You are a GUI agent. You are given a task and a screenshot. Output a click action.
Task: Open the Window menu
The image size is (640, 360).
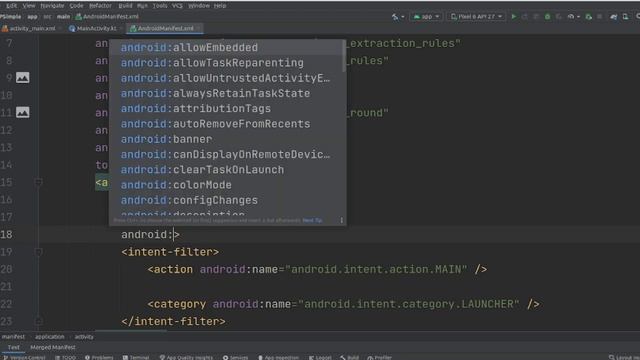[199, 6]
